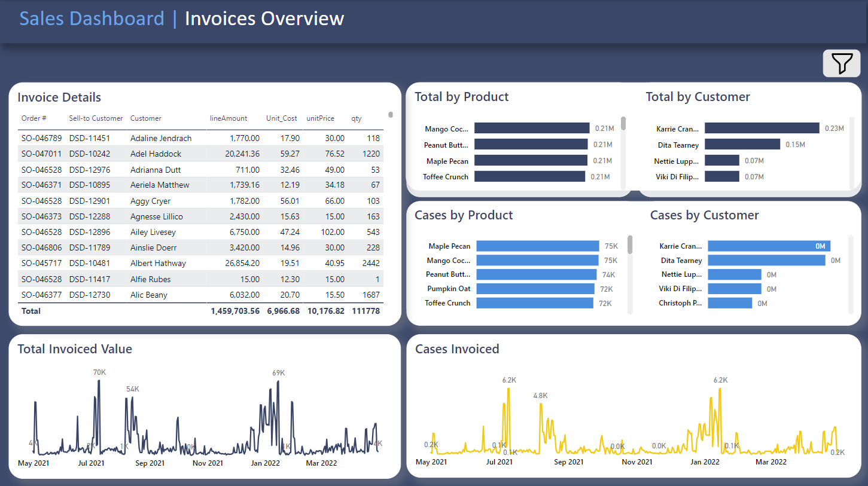Image resolution: width=868 pixels, height=486 pixels.
Task: Click customer name Adaline Jendrach
Action: 161,138
